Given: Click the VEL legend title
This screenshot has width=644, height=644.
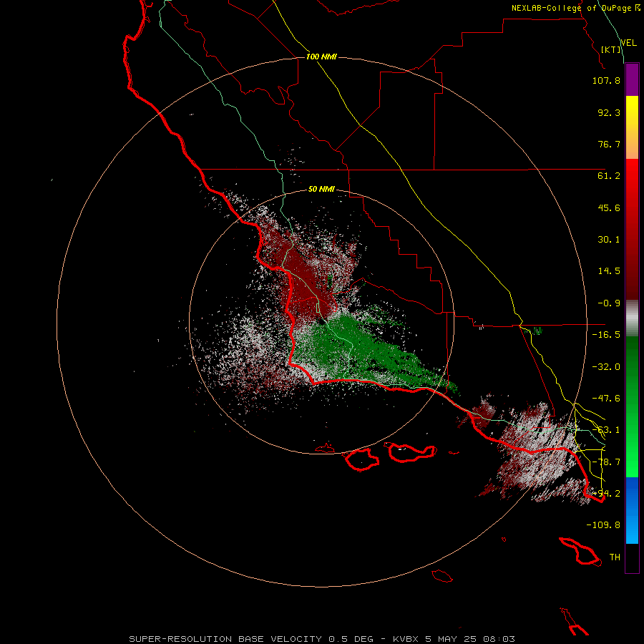Looking at the screenshot, I should click(628, 43).
